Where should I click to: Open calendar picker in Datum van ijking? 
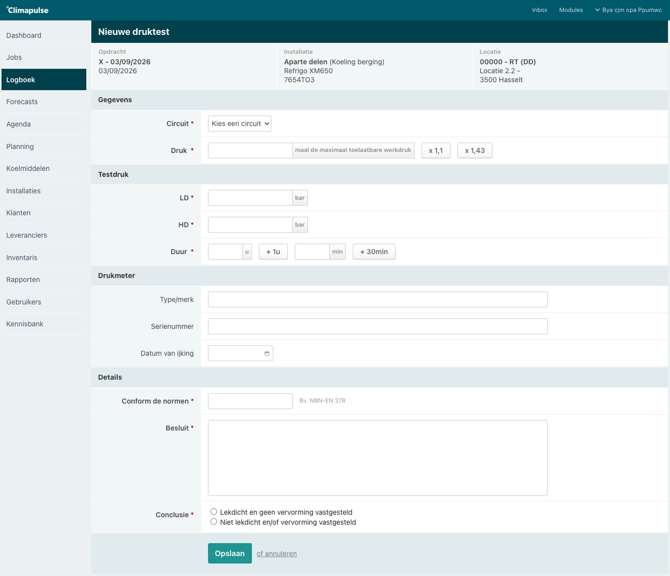[267, 353]
